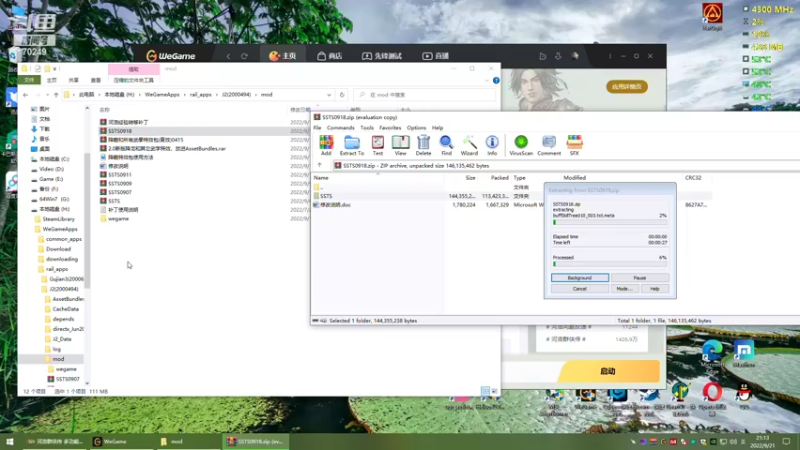Select the SSTS folder row in WinRAR
This screenshot has width=800, height=450.
(510, 196)
